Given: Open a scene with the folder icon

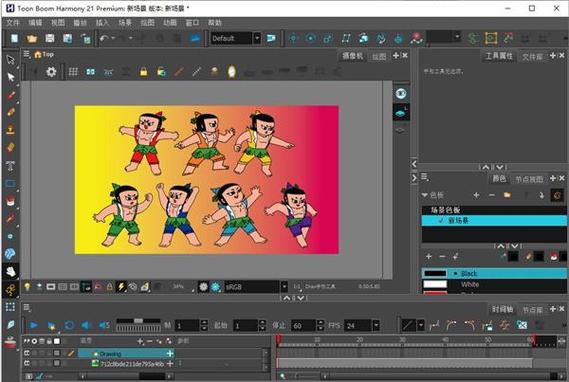Looking at the screenshot, I should click(x=32, y=38).
